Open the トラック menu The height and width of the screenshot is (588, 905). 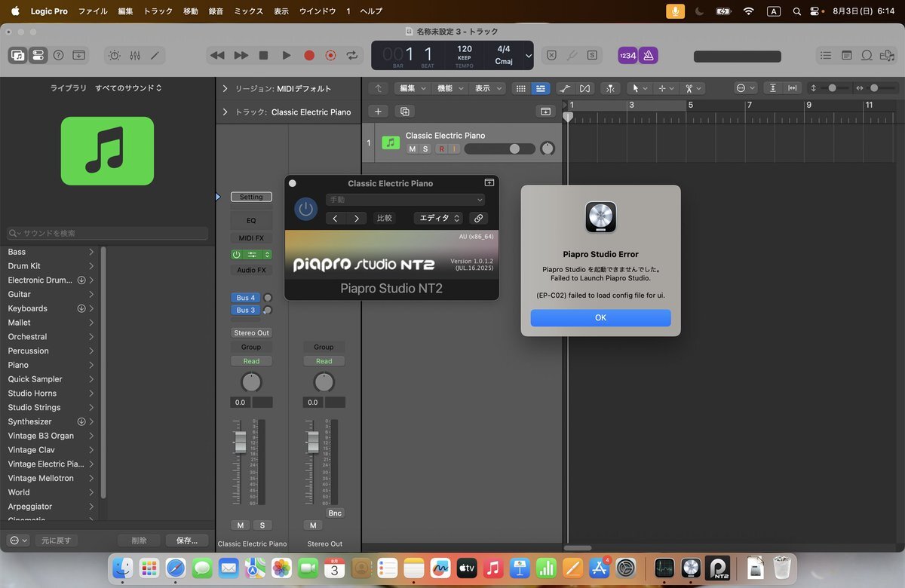point(158,11)
